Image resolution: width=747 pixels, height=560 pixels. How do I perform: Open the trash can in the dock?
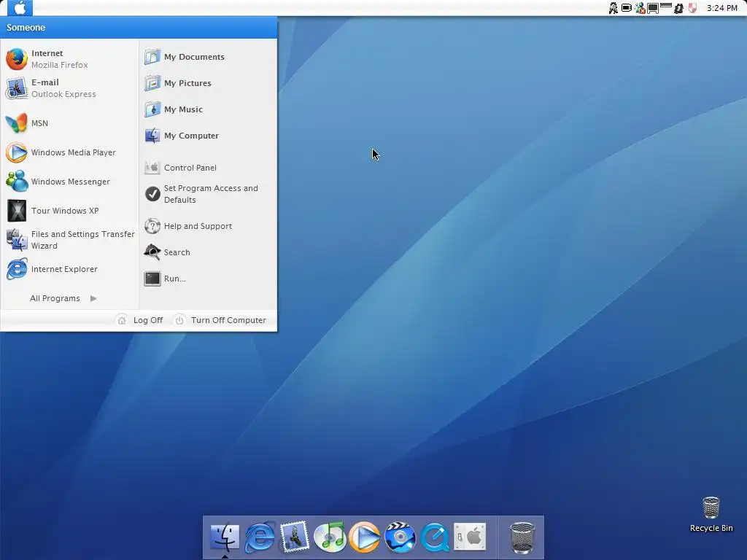(522, 537)
